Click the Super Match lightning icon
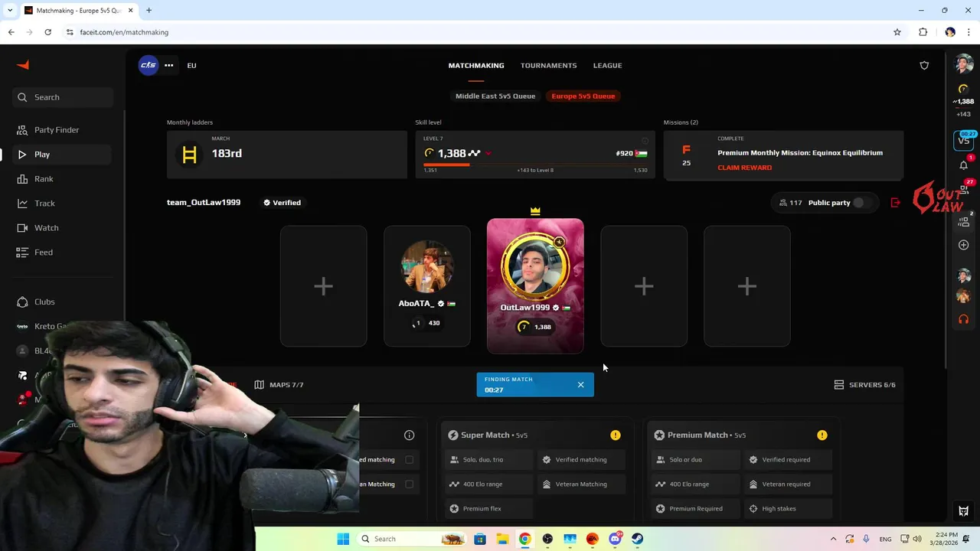The height and width of the screenshot is (551, 980). click(x=453, y=435)
